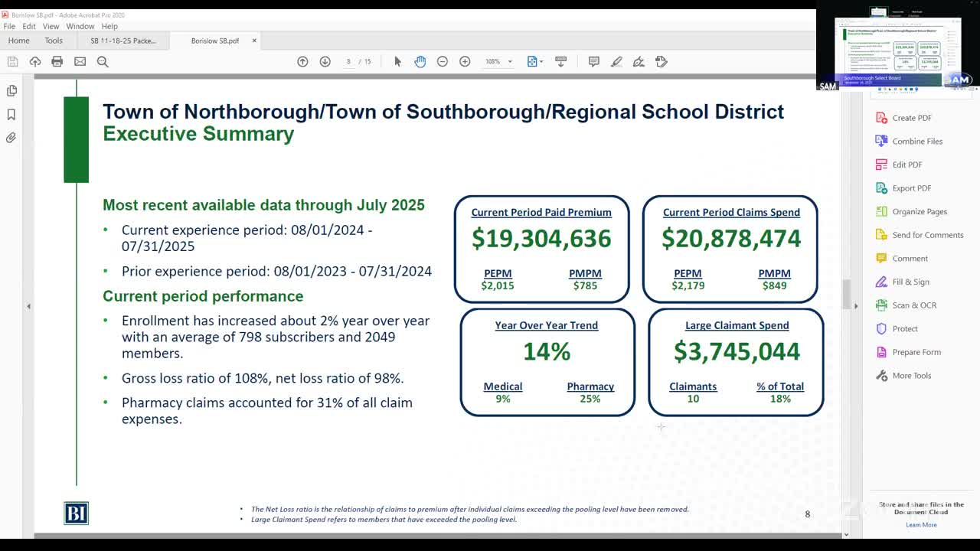Open the Bookmarks panel
The image size is (980, 551).
pyautogui.click(x=11, y=114)
